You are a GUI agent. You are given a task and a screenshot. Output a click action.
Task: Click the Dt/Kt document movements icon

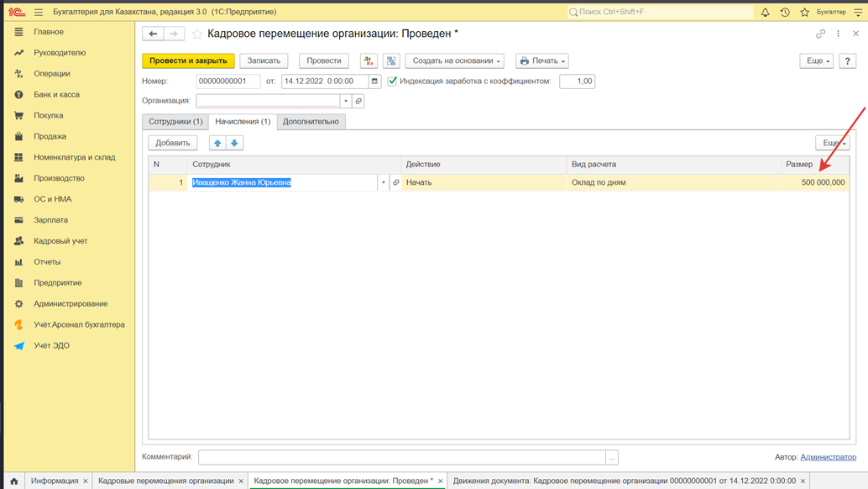coord(369,61)
